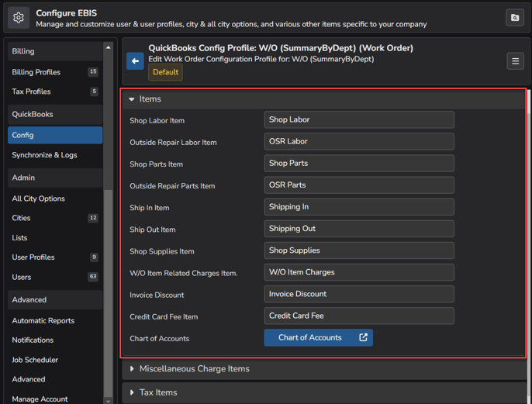The width and height of the screenshot is (532, 404).
Task: Click the Default badge
Action: click(165, 72)
